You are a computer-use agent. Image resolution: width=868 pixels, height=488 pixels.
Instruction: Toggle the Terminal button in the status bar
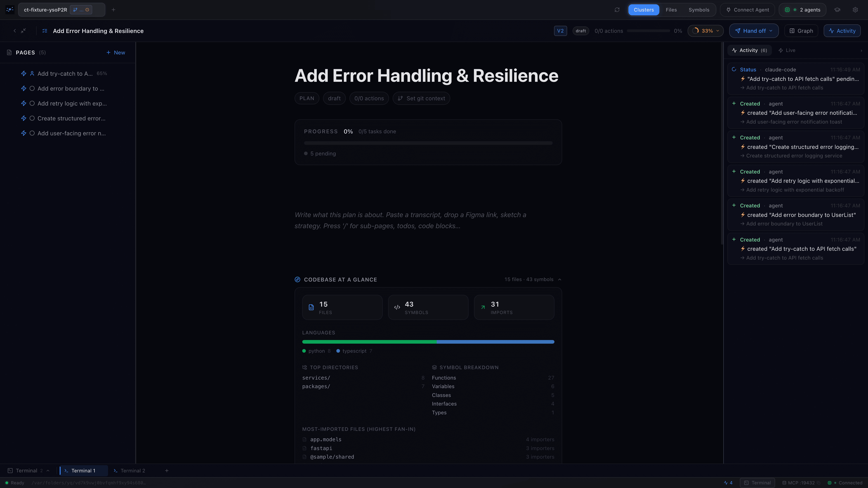[757, 483]
